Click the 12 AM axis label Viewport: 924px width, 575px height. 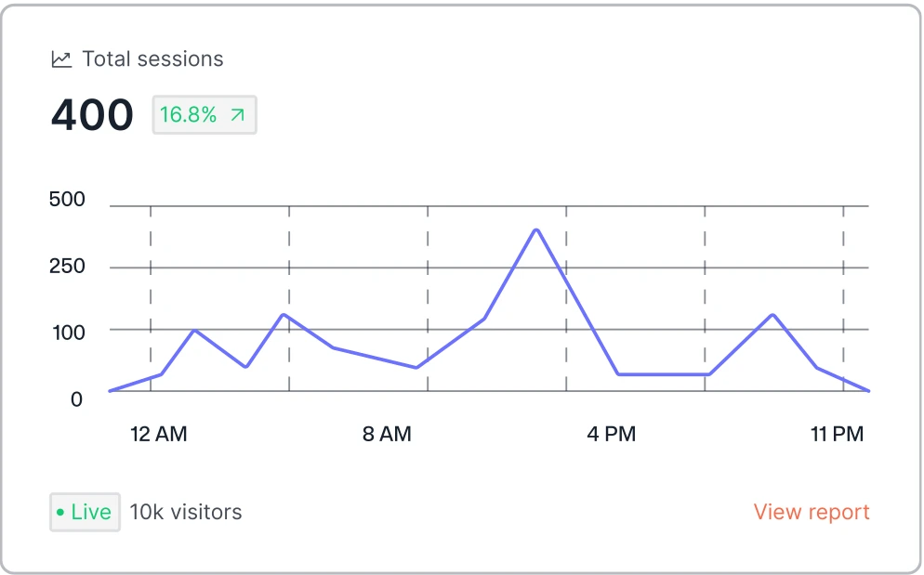[x=158, y=434]
